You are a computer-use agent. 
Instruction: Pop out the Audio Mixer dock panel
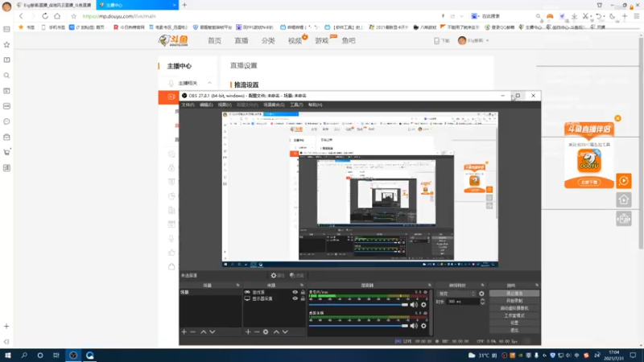[x=430, y=285]
